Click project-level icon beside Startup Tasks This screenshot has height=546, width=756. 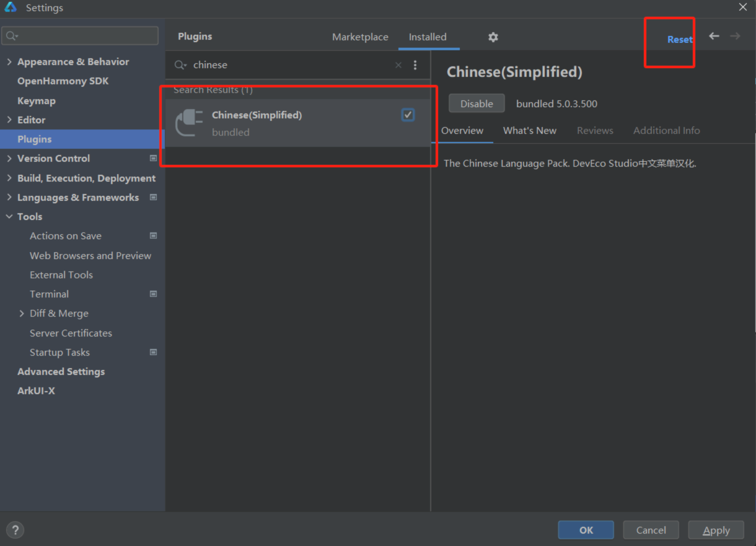154,353
